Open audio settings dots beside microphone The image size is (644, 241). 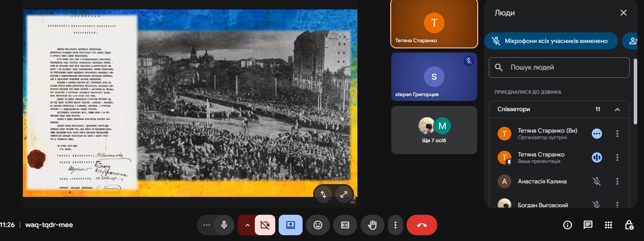click(x=206, y=225)
